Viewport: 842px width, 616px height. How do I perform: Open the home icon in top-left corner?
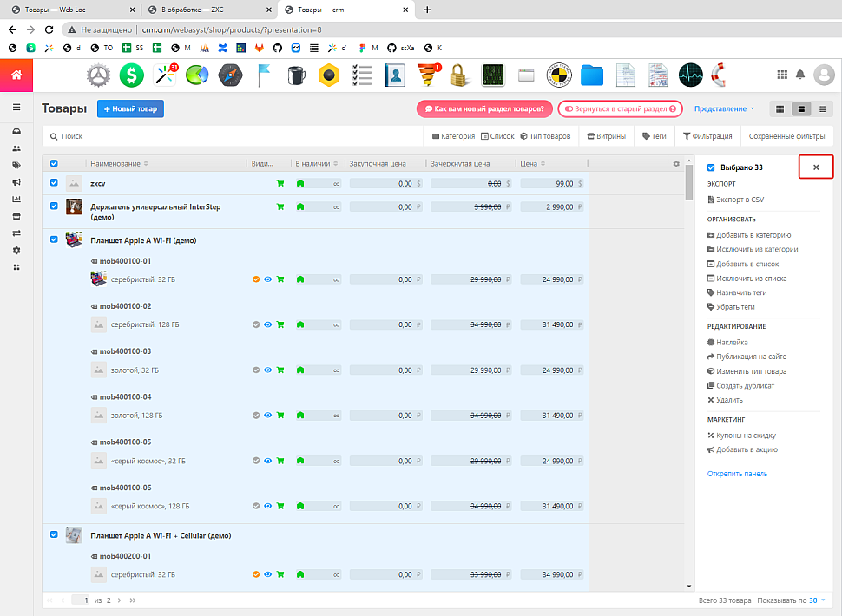pos(16,75)
